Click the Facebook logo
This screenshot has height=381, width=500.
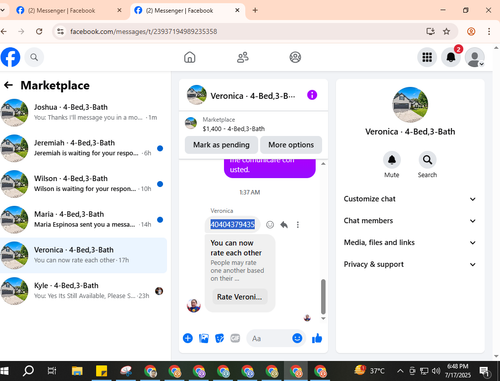[10, 57]
